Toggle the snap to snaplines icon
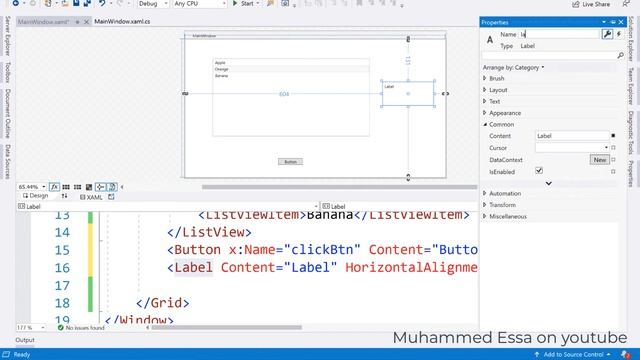640x360 pixels. (100, 187)
